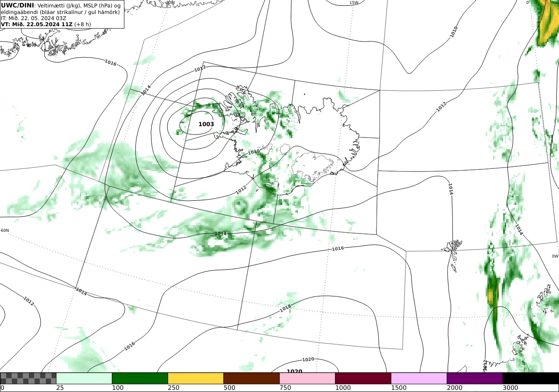This screenshot has height=392, width=559.
Task: Click the black legend swatch above 3000
Action: pyautogui.click(x=531, y=378)
